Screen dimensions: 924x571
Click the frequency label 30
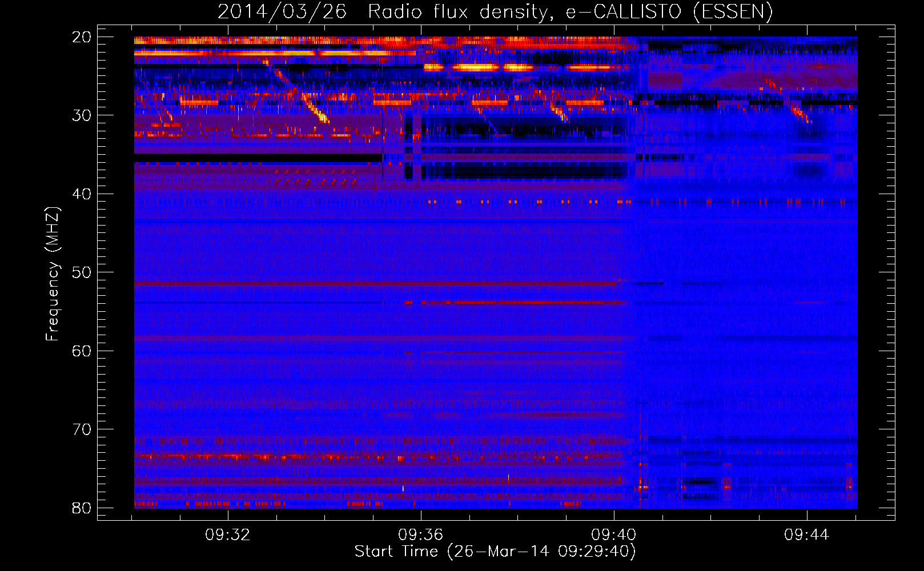(82, 115)
